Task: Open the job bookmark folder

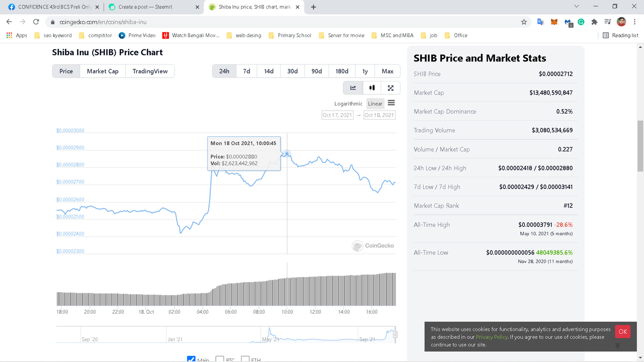Action: click(428, 35)
